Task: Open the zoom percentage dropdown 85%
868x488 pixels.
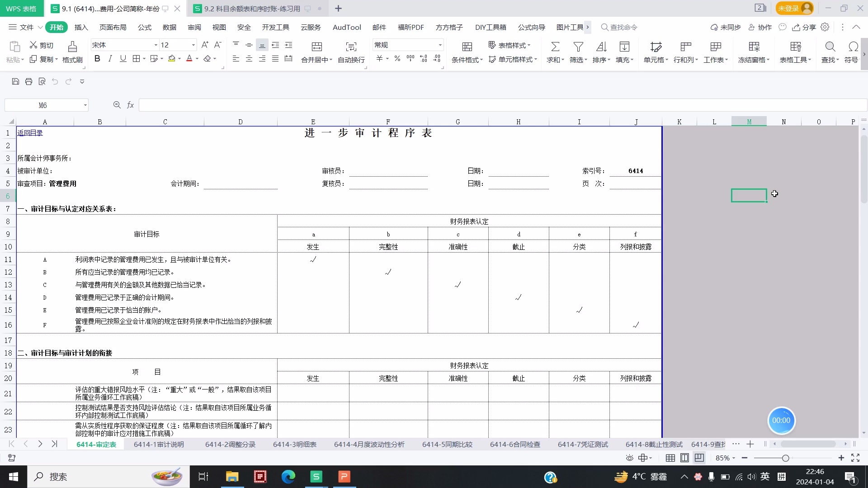Action: pyautogui.click(x=725, y=458)
